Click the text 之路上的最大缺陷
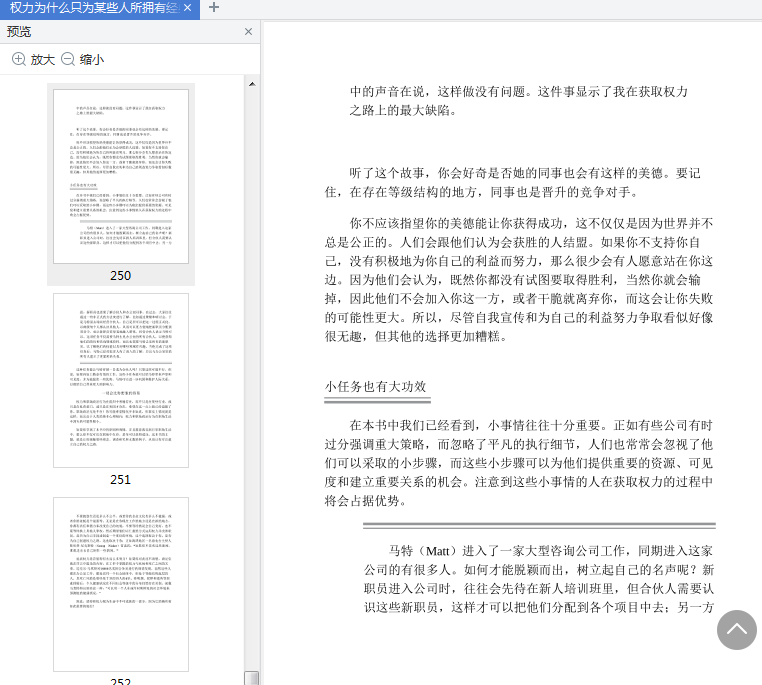This screenshot has width=762, height=685. pos(403,111)
